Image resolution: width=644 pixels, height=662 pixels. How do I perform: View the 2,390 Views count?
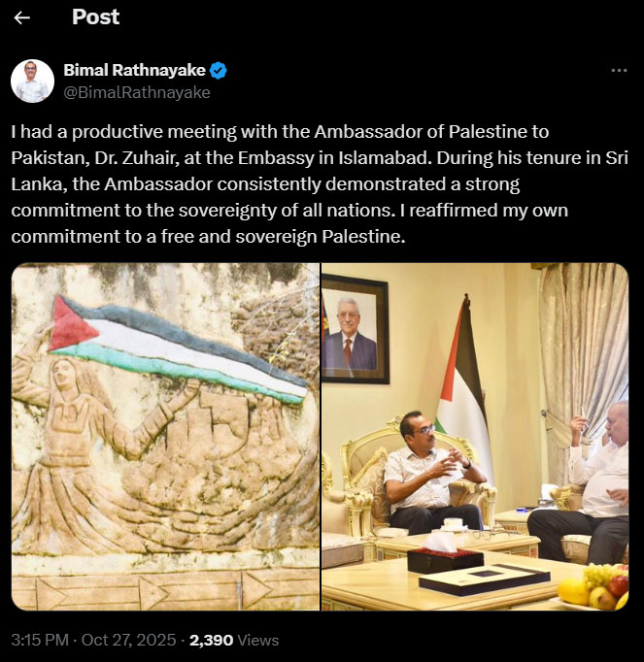pyautogui.click(x=234, y=640)
